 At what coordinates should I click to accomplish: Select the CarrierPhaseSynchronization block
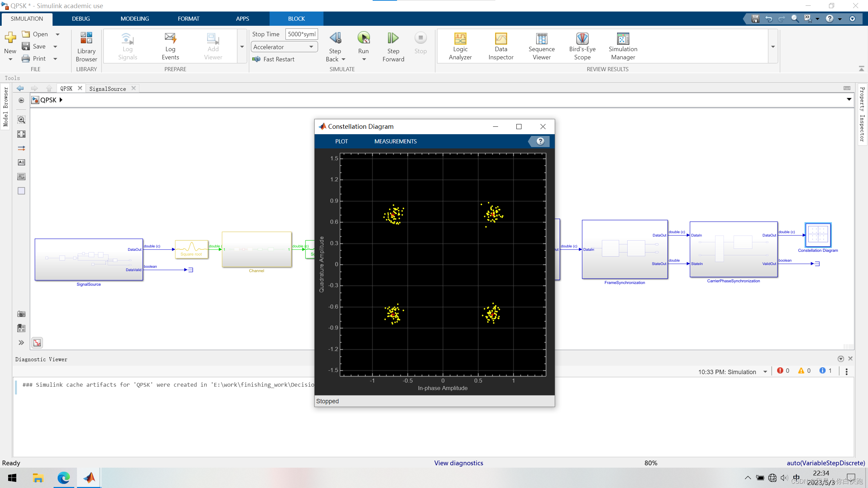pyautogui.click(x=733, y=249)
